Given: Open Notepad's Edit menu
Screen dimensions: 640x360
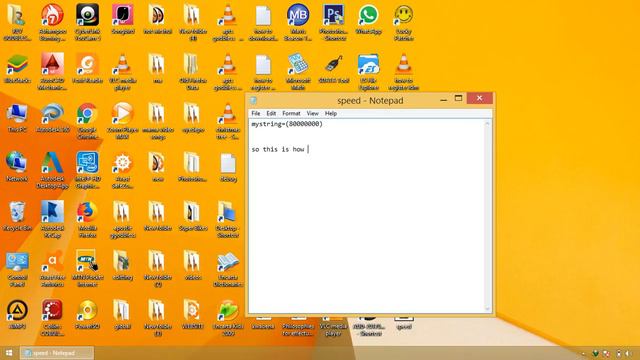Looking at the screenshot, I should coord(271,113).
